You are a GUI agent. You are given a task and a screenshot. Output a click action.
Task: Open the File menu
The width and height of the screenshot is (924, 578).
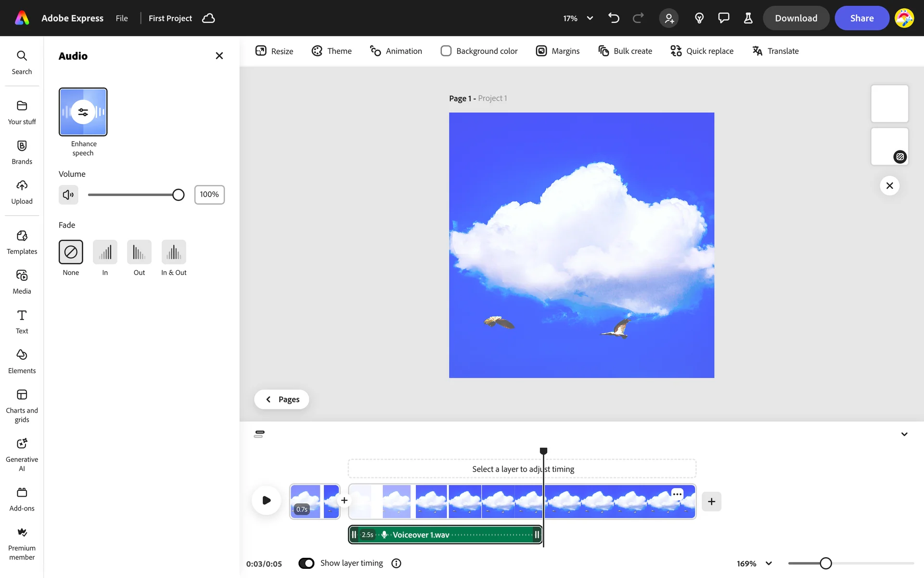coord(122,18)
